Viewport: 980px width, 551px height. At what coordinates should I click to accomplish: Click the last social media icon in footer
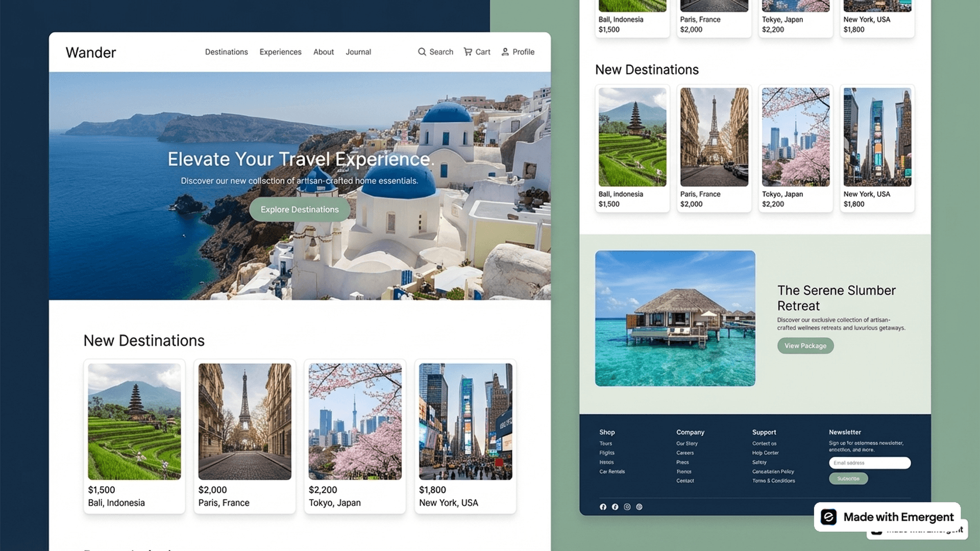pyautogui.click(x=639, y=507)
